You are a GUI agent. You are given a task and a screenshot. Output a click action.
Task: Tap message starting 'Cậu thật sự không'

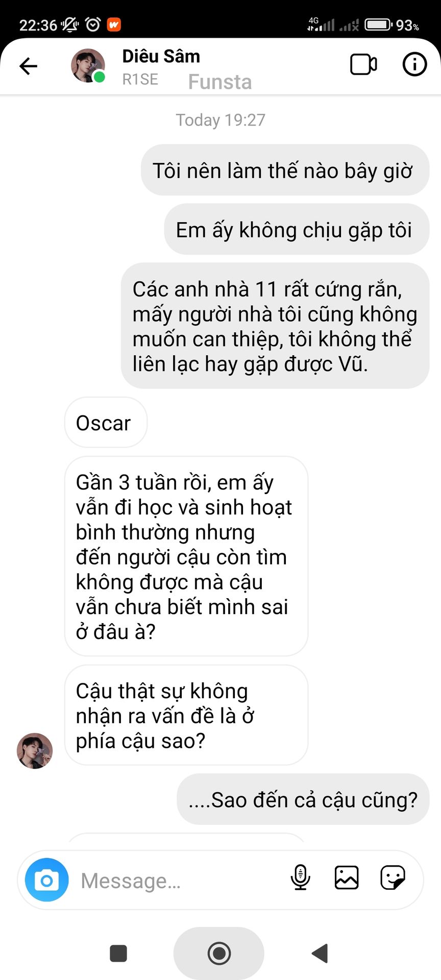tap(186, 715)
